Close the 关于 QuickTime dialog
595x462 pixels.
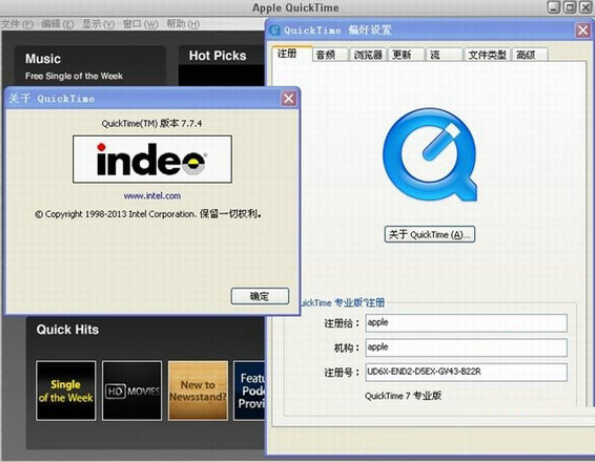[x=289, y=99]
